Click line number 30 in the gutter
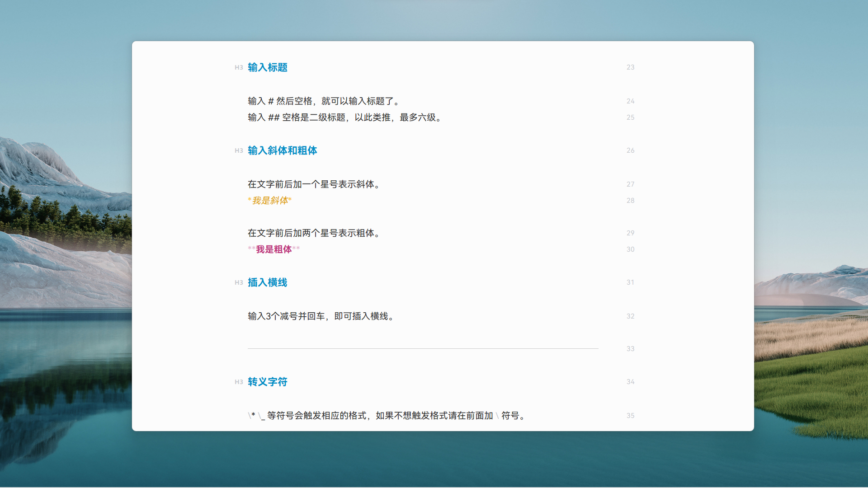 click(630, 249)
